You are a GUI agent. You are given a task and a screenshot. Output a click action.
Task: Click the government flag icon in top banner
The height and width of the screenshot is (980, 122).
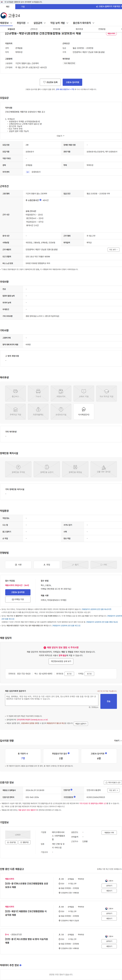pyautogui.click(x=2, y=2)
